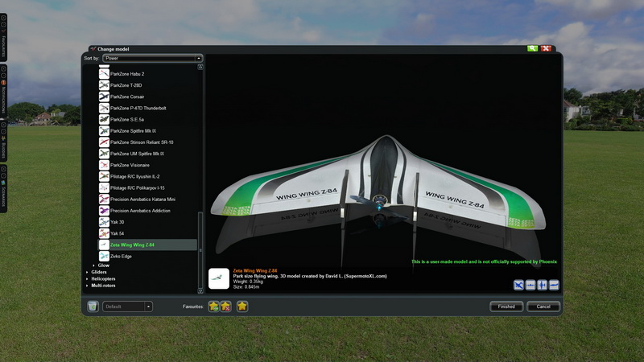Click the Cancel button
This screenshot has width=644, height=362.
(543, 306)
